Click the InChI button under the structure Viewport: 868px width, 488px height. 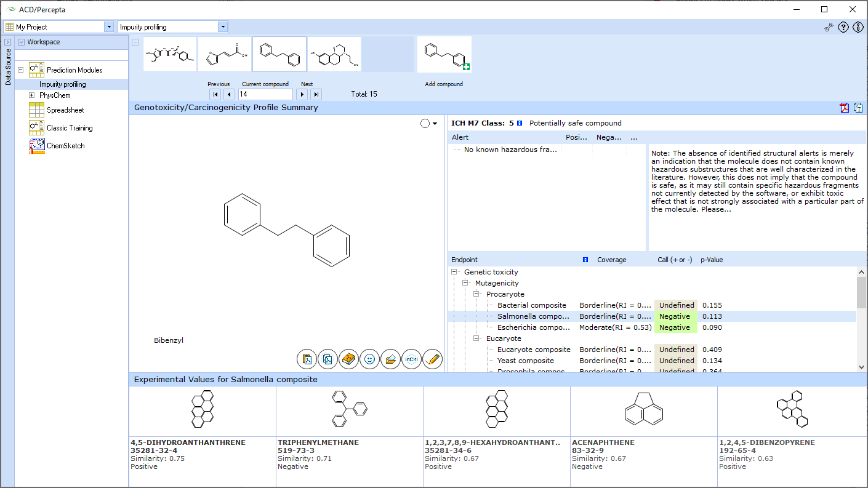pyautogui.click(x=411, y=359)
